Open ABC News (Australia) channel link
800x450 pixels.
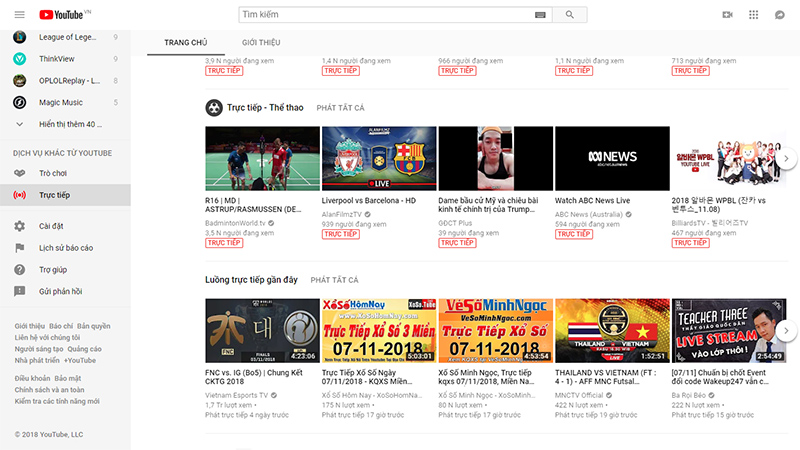click(x=589, y=214)
